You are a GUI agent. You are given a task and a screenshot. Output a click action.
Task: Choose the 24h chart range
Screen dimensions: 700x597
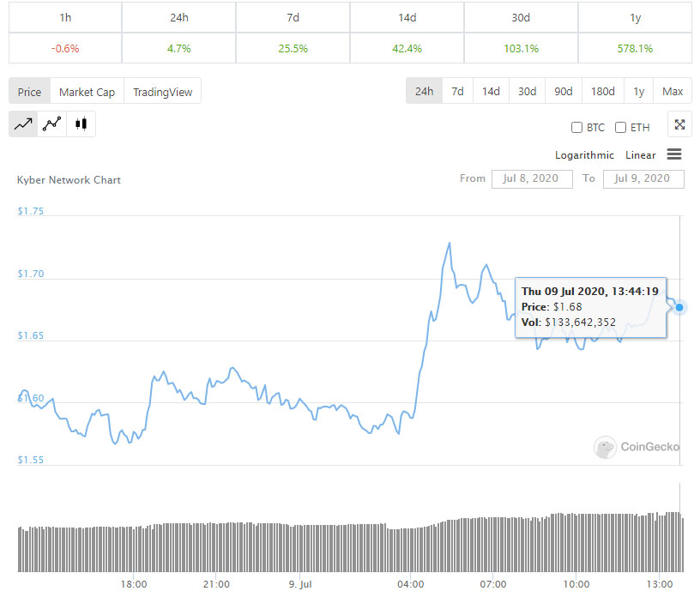click(x=424, y=91)
